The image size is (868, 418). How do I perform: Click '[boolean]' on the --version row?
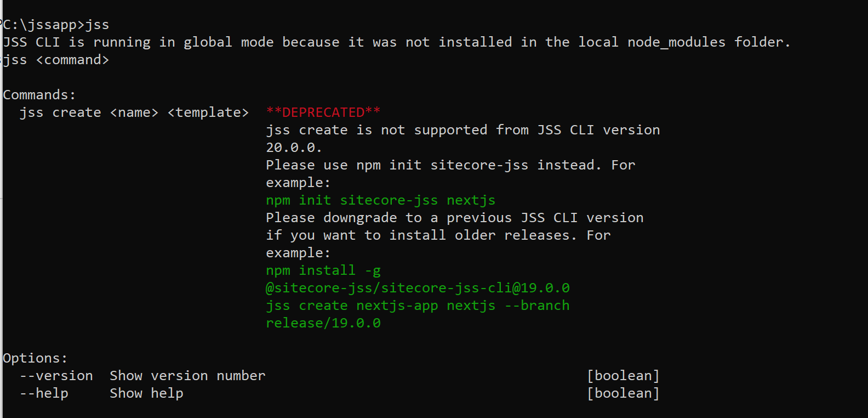point(623,376)
